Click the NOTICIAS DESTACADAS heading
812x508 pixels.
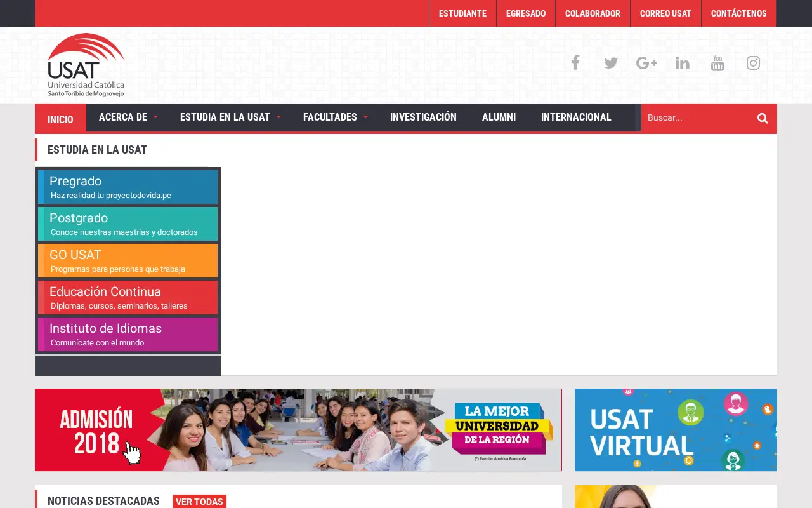[103, 501]
